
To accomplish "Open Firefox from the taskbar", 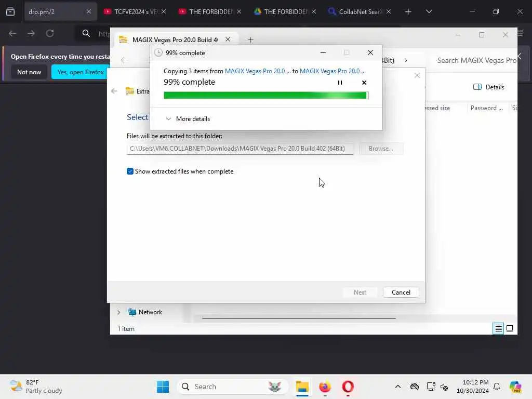I will coord(325,387).
